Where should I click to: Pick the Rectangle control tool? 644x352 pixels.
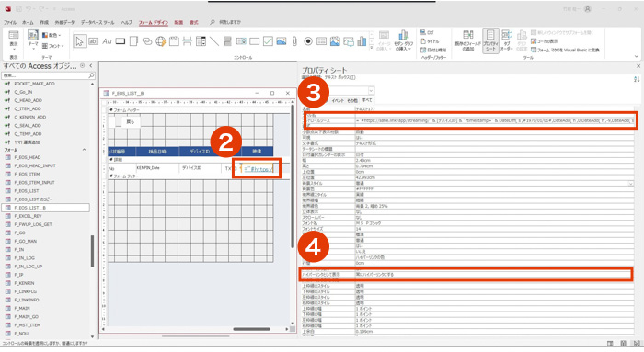[255, 41]
